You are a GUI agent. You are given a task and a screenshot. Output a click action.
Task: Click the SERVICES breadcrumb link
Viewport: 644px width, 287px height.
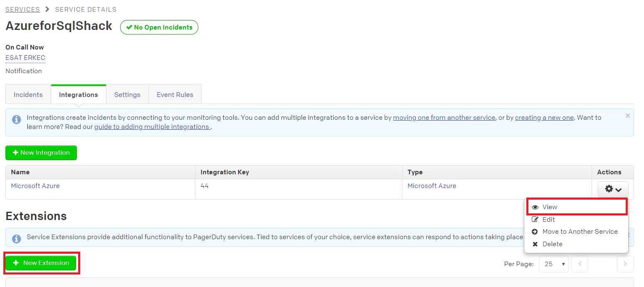point(22,9)
